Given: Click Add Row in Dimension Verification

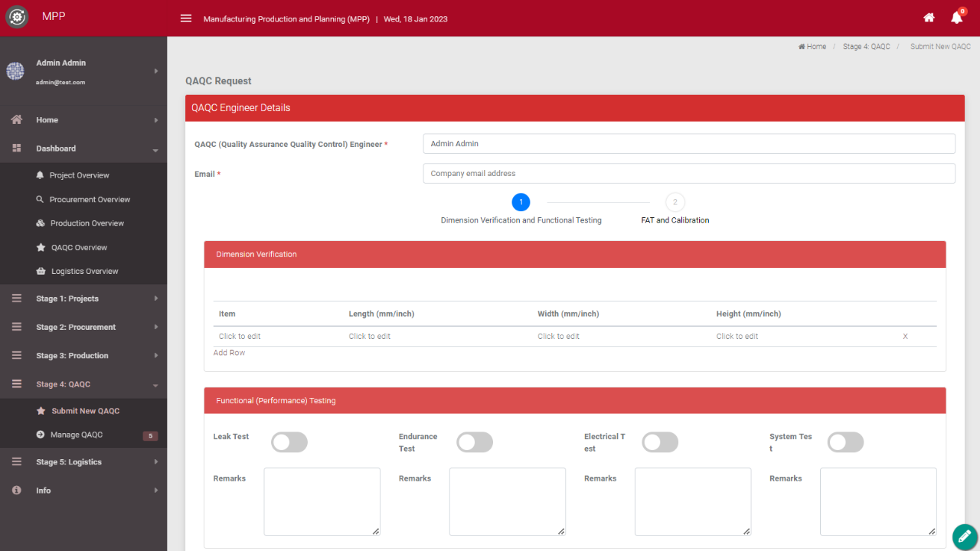Looking at the screenshot, I should point(229,353).
